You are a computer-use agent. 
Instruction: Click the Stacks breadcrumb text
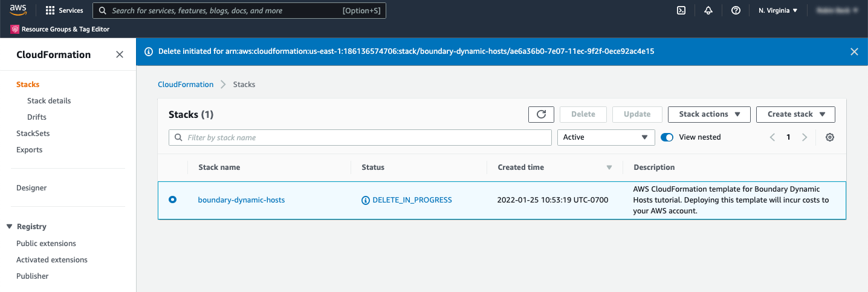[244, 85]
